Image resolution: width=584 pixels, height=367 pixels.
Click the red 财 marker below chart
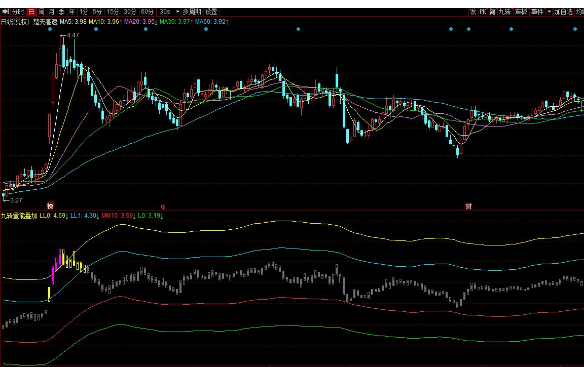click(468, 206)
